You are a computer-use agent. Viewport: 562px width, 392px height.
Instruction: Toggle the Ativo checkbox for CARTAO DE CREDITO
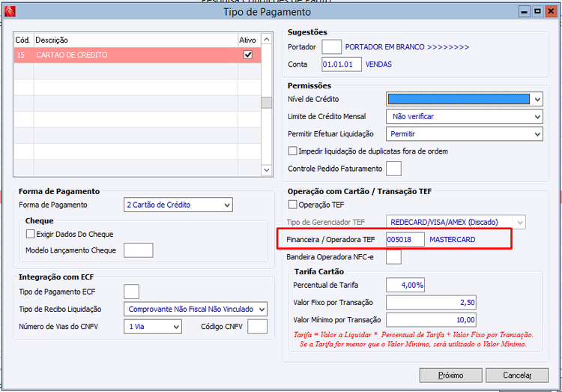click(x=248, y=55)
